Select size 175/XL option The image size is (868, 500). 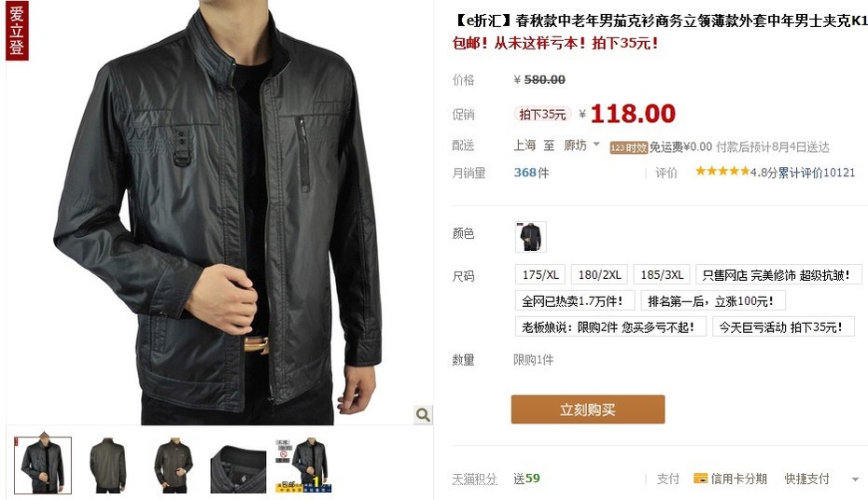[540, 275]
